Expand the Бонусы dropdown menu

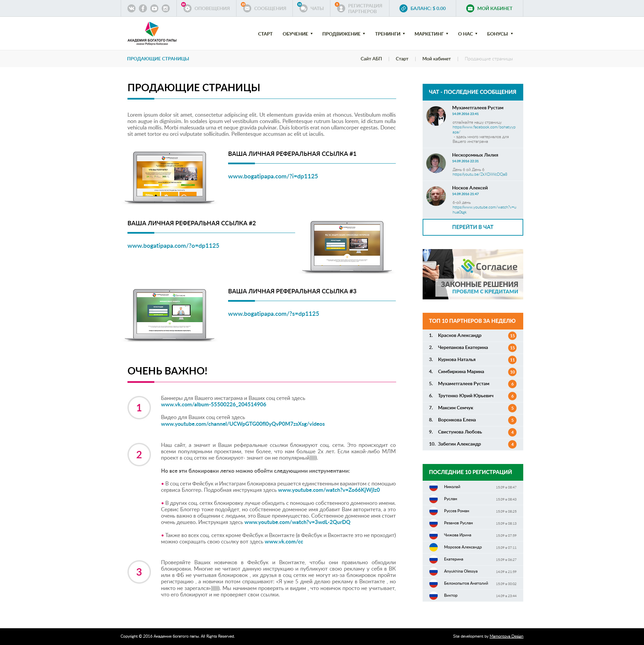500,34
